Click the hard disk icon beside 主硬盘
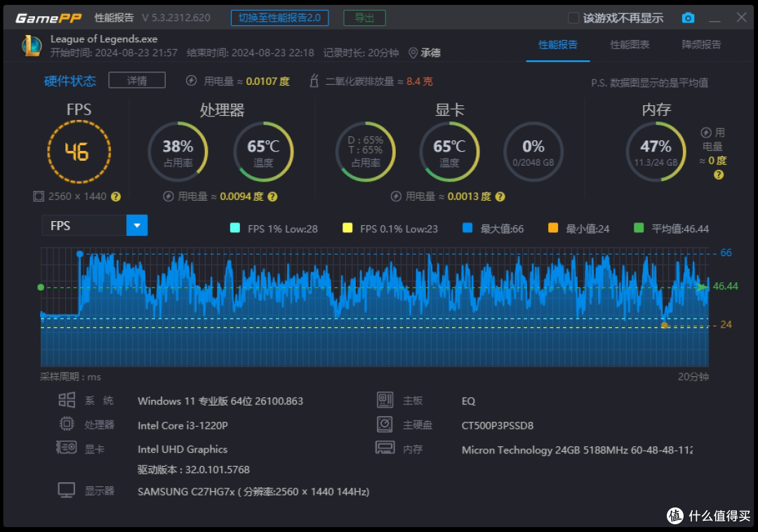Viewport: 758px width, 532px height. click(385, 424)
